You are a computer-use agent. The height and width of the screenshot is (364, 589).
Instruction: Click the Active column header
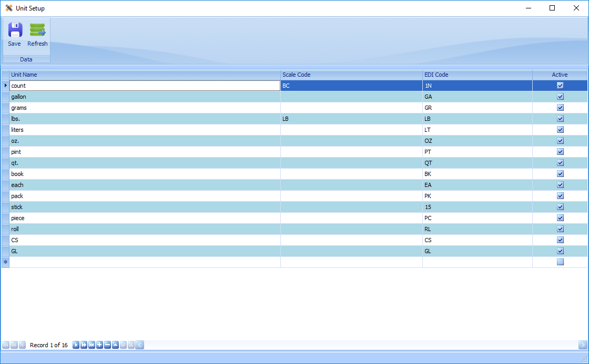560,75
